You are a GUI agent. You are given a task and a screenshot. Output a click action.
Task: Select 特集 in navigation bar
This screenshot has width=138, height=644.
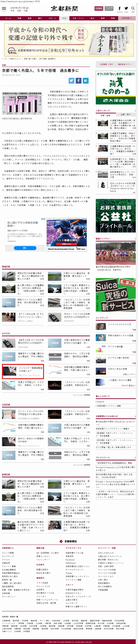[113, 18]
